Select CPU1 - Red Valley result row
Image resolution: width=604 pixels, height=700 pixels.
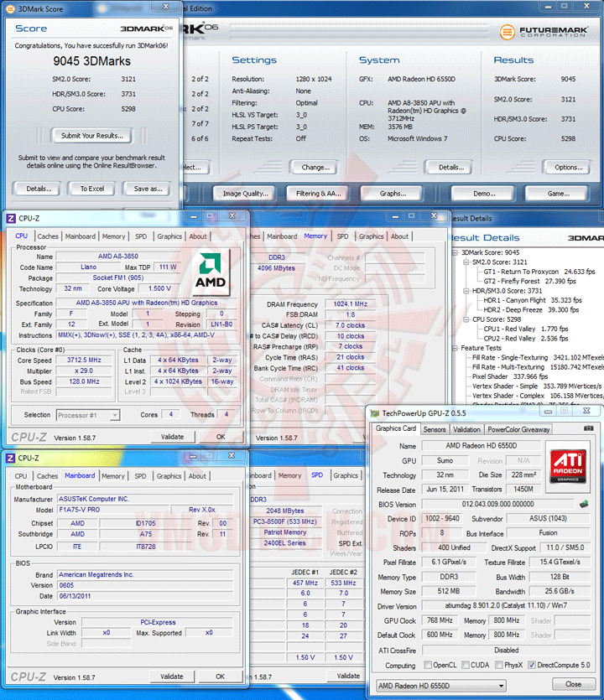(526, 329)
